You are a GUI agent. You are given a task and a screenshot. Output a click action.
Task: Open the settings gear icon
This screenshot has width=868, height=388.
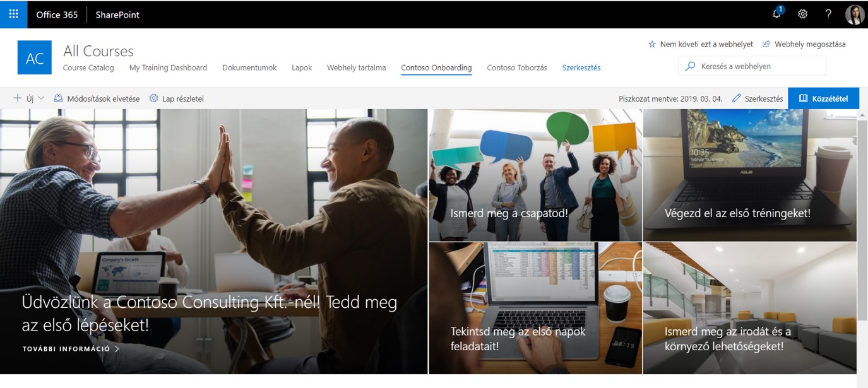(x=802, y=14)
